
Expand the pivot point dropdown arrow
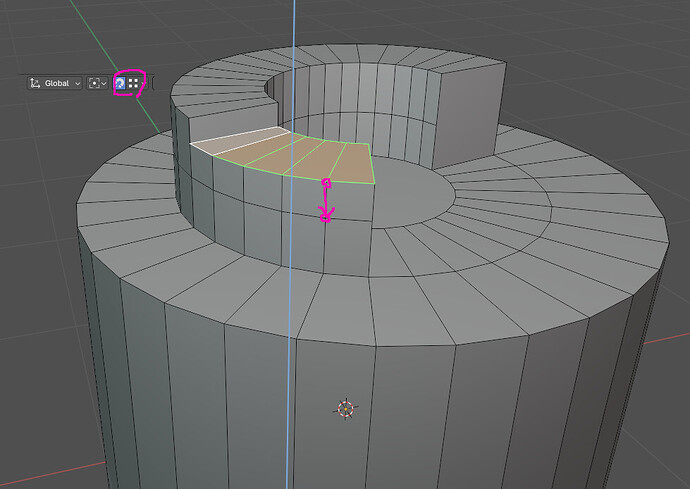(x=104, y=83)
